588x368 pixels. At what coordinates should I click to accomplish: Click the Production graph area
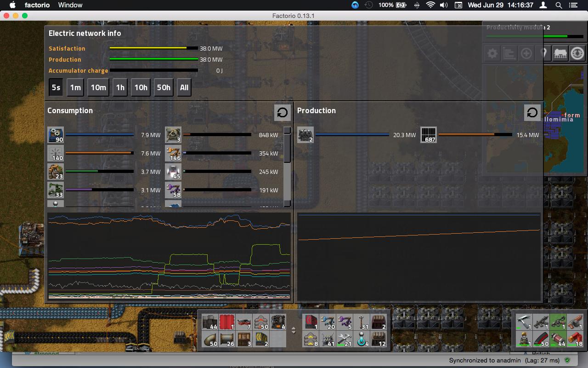pos(419,256)
